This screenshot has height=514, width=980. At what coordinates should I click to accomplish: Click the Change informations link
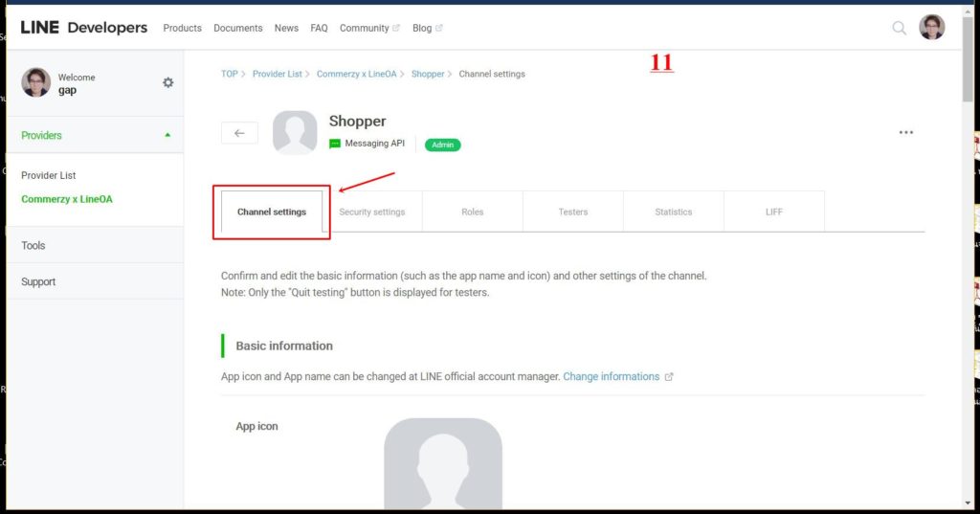coord(612,376)
